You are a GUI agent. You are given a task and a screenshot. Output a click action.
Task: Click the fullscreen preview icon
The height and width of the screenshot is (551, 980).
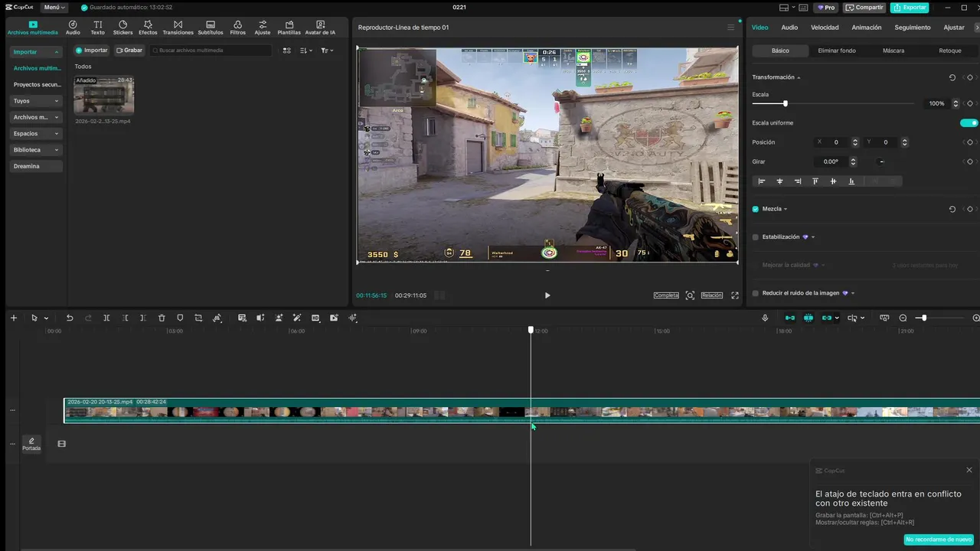(x=735, y=295)
